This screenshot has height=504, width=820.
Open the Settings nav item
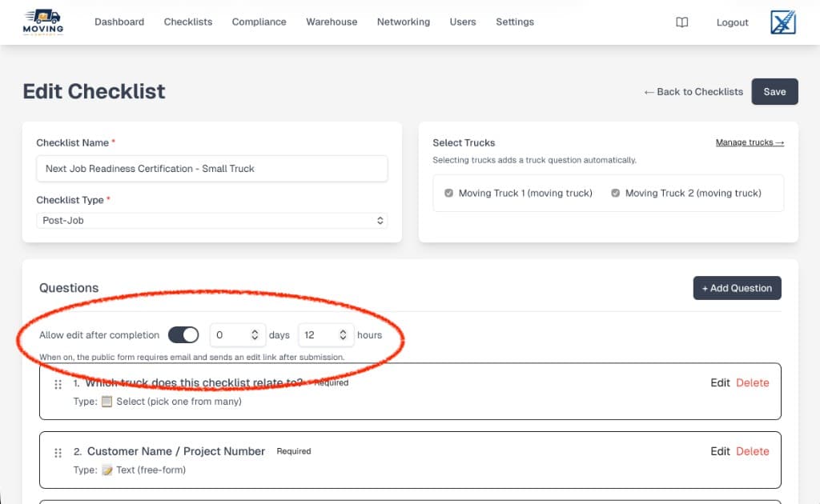point(515,22)
